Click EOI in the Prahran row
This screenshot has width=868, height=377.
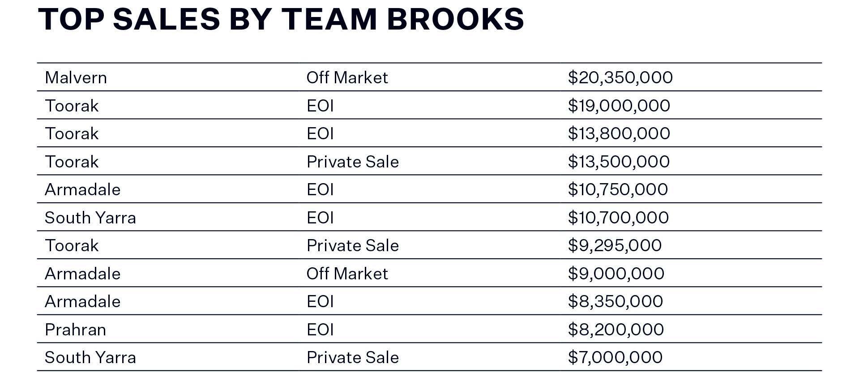(320, 330)
